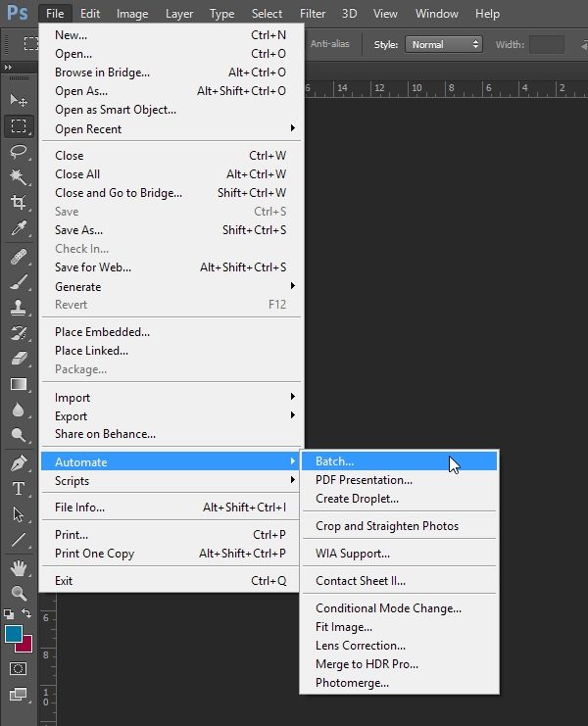
Task: Choose Save As... in File menu
Action: pyautogui.click(x=171, y=230)
